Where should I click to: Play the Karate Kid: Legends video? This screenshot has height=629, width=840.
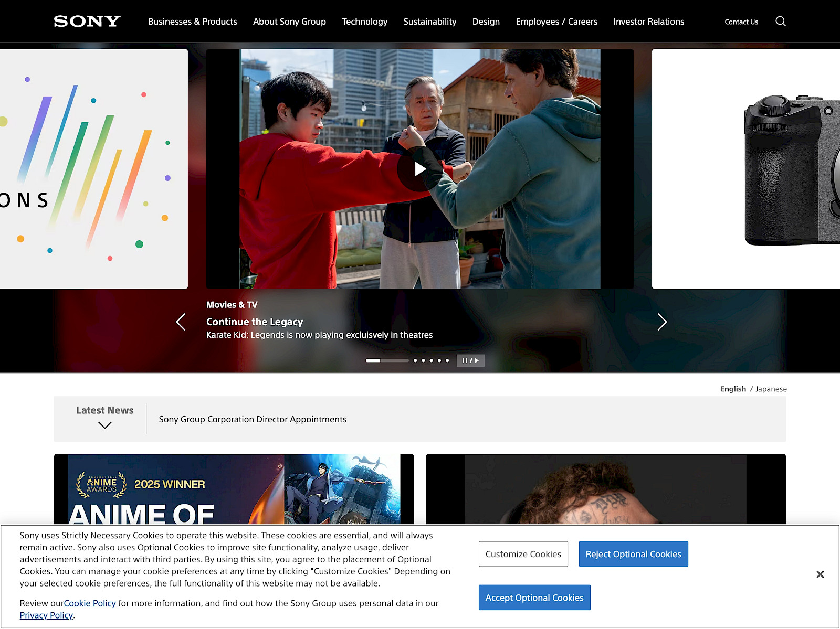419,168
